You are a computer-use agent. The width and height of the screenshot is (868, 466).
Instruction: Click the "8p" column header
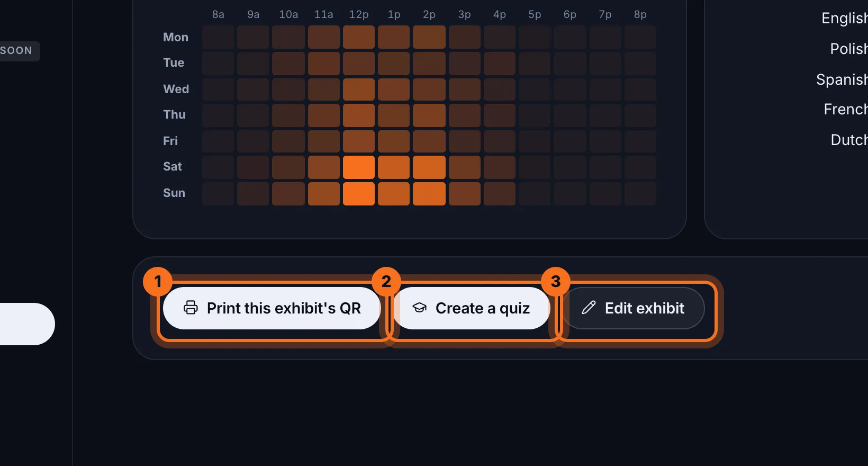[640, 14]
